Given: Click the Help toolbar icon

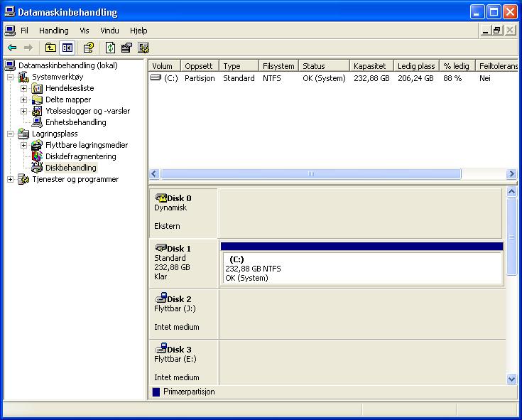Looking at the screenshot, I should point(89,48).
